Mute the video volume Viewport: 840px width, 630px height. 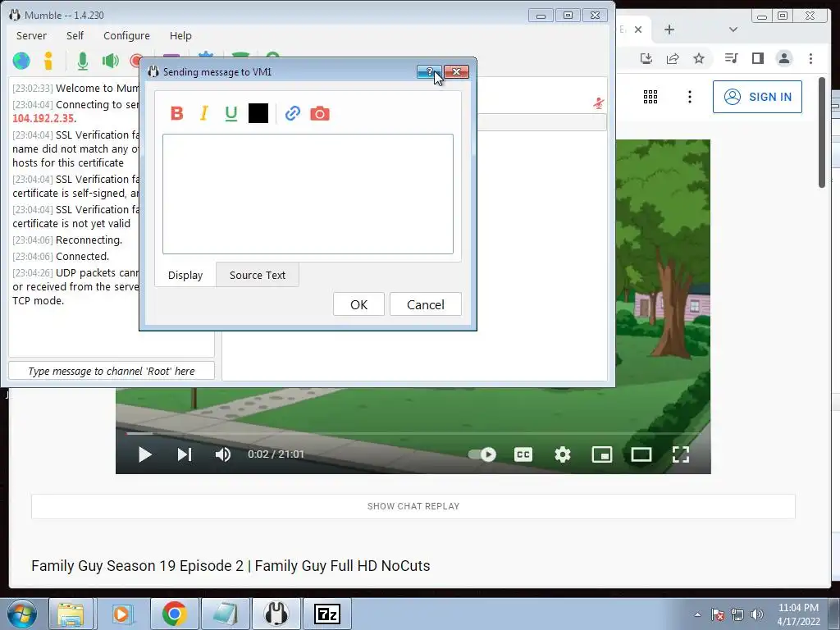point(223,454)
